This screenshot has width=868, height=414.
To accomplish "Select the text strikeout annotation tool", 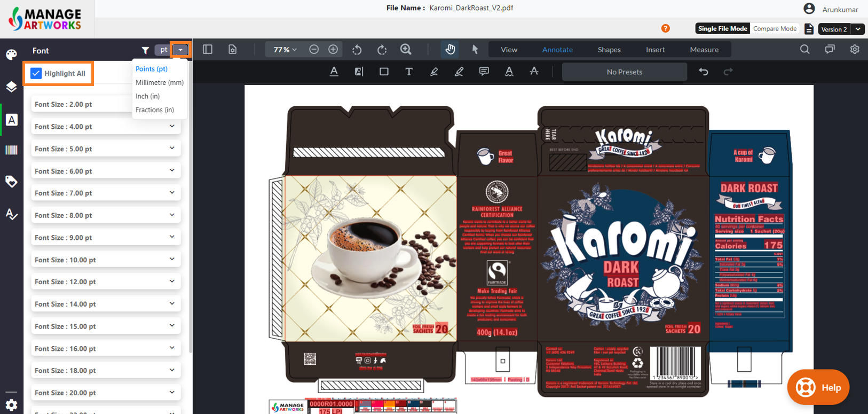I will click(534, 72).
